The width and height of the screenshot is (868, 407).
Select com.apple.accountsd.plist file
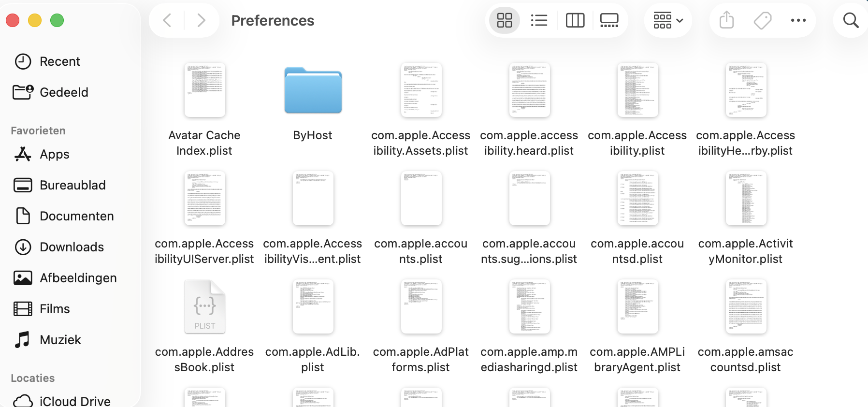point(637,198)
